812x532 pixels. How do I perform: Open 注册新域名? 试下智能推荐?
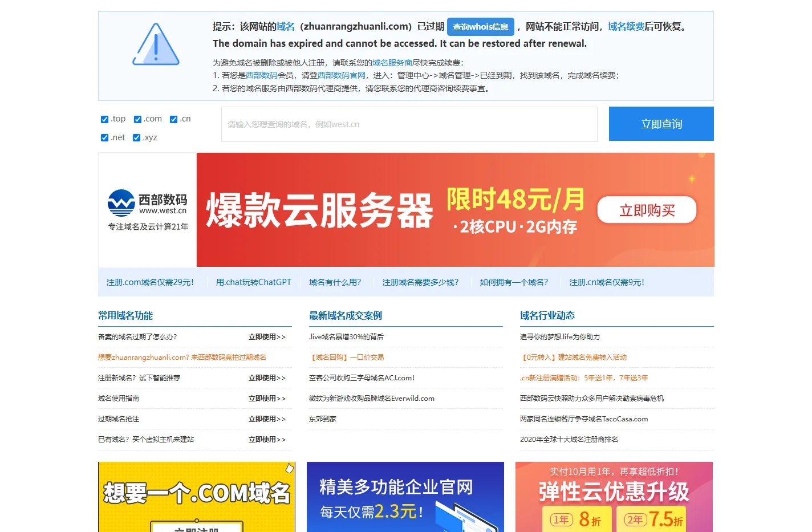[x=139, y=378]
